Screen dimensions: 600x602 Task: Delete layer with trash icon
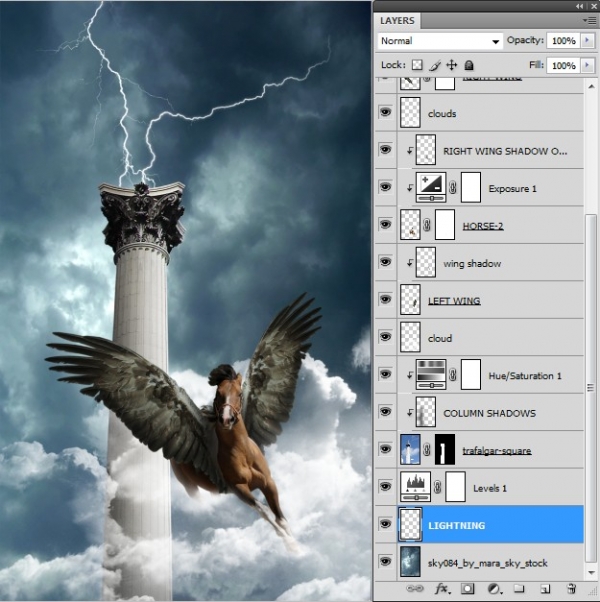(x=571, y=589)
